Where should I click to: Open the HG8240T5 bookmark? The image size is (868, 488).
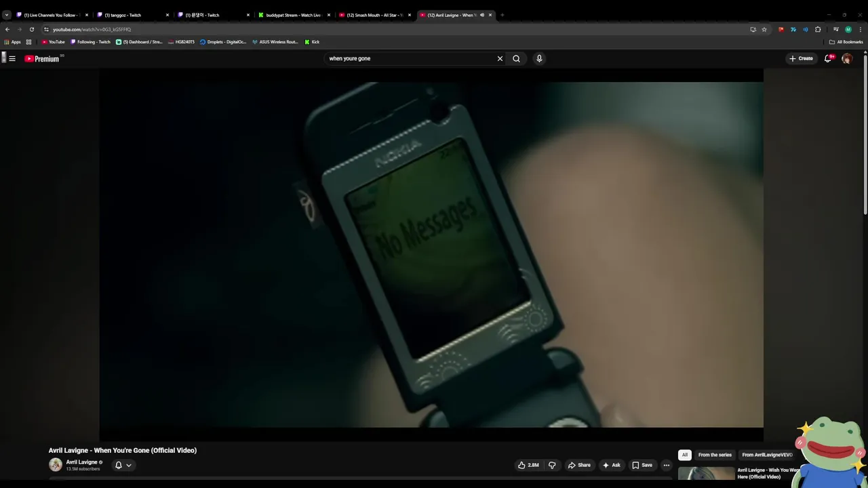[x=181, y=42]
